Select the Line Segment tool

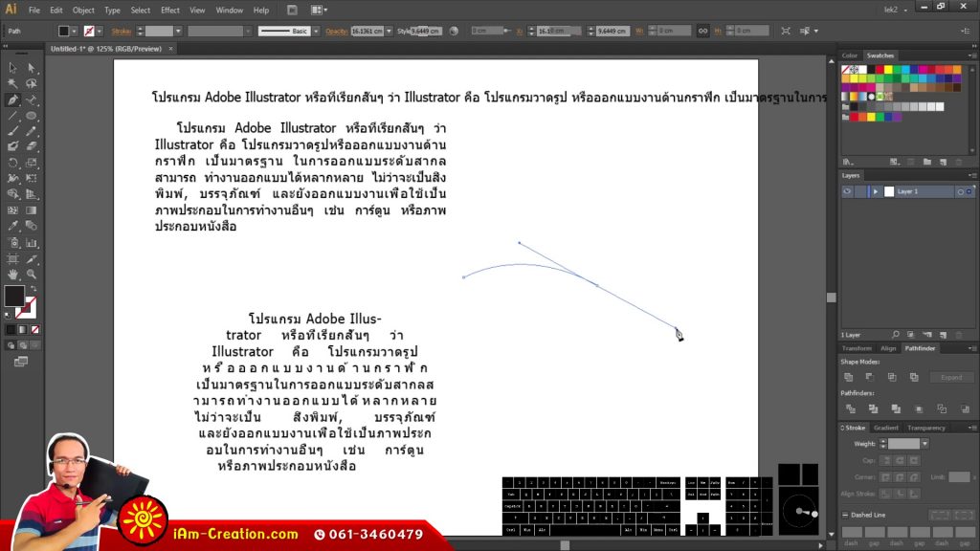point(12,116)
